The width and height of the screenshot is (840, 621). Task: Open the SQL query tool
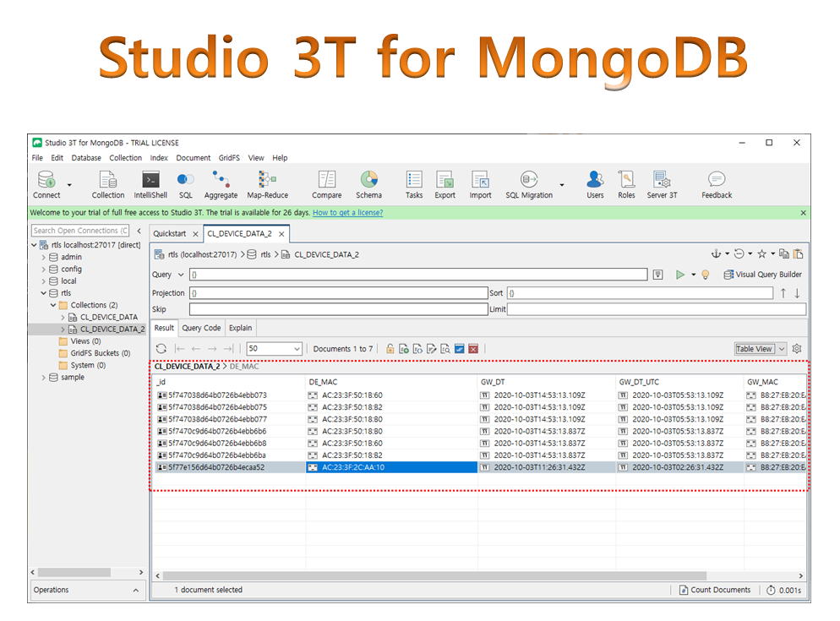coord(185,184)
